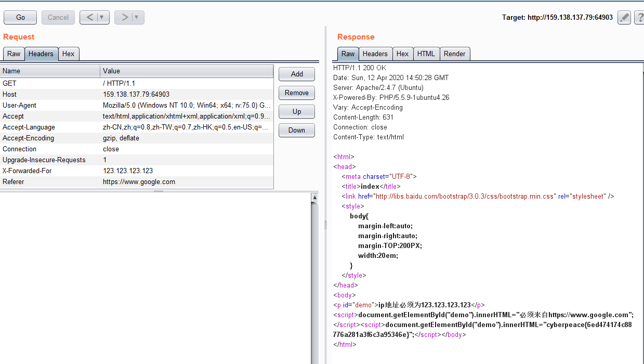Click the Mozilla/5.0 User-Agent value
644x364 pixels.
point(187,105)
